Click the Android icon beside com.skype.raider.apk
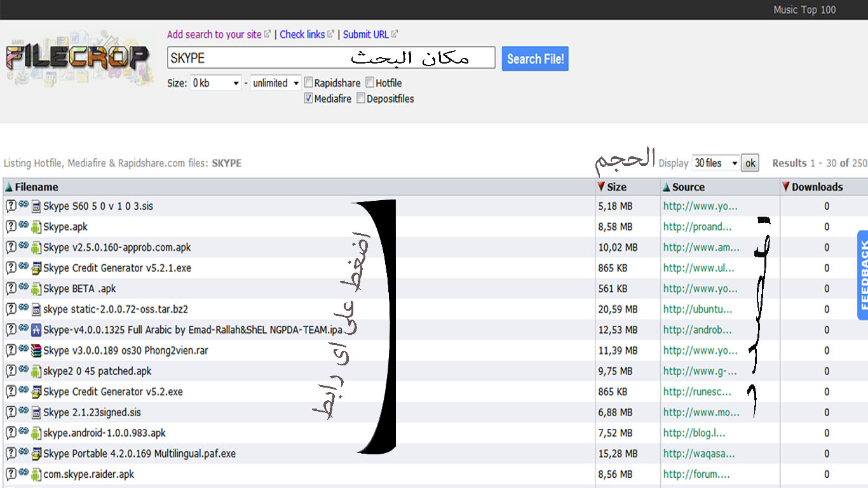868x488 pixels. [36, 474]
